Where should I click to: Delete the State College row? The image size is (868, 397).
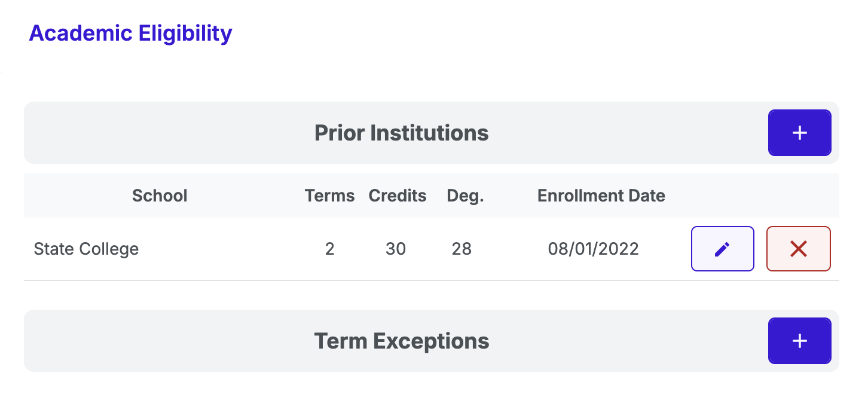[798, 249]
